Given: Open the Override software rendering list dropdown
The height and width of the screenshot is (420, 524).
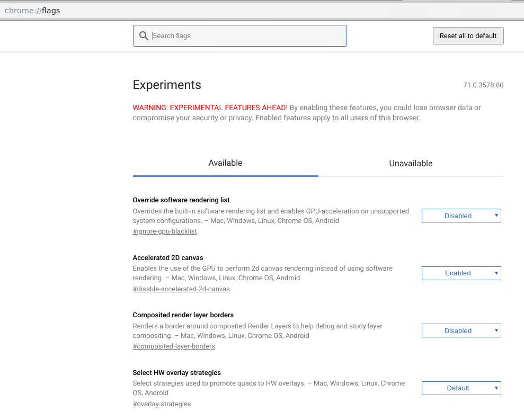Looking at the screenshot, I should [x=461, y=216].
